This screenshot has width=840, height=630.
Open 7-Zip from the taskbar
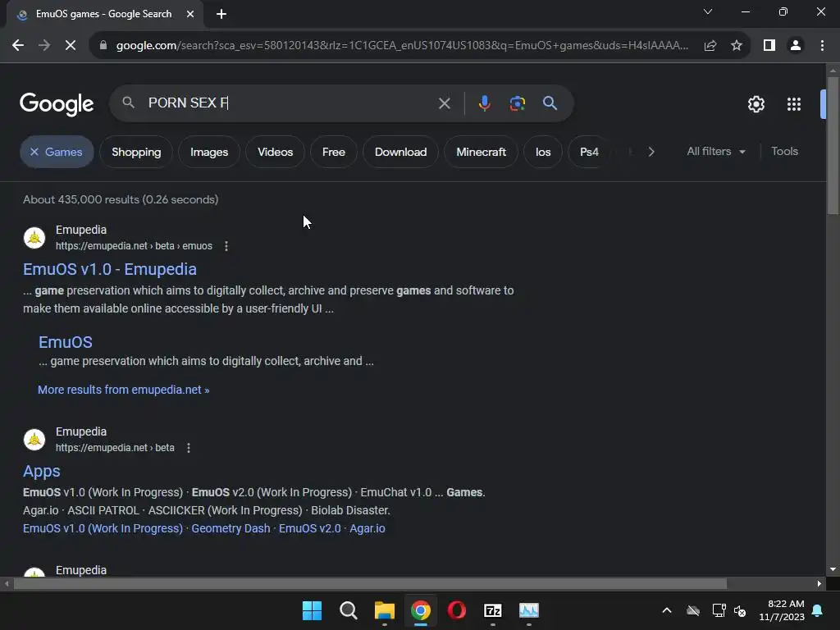click(x=493, y=610)
